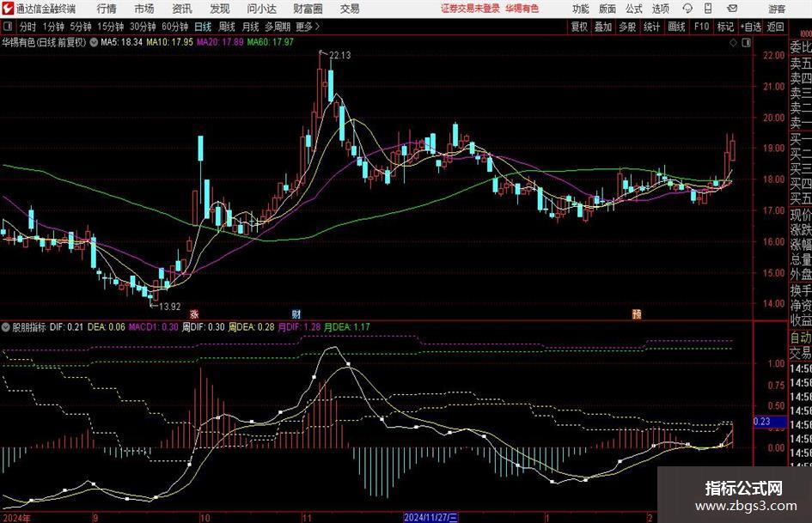
Task: Click the MA10: 17.95 label
Action: pyautogui.click(x=169, y=42)
